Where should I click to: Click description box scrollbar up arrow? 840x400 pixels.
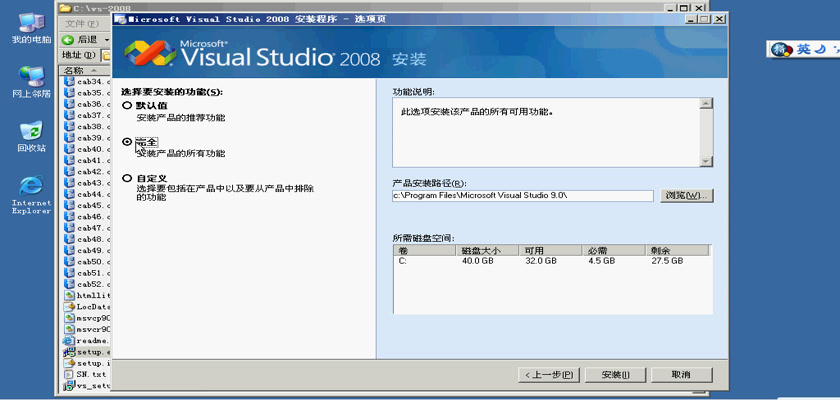[x=707, y=104]
